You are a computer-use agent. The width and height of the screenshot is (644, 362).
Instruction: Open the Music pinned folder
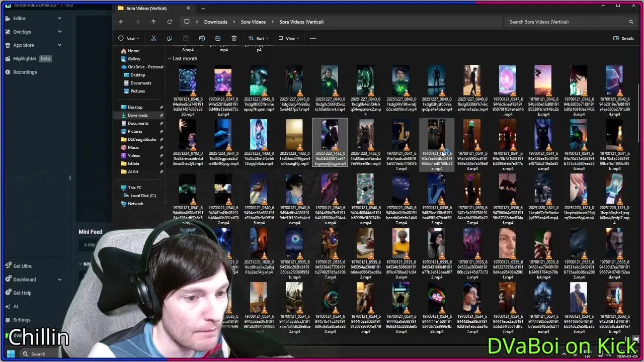click(x=133, y=147)
